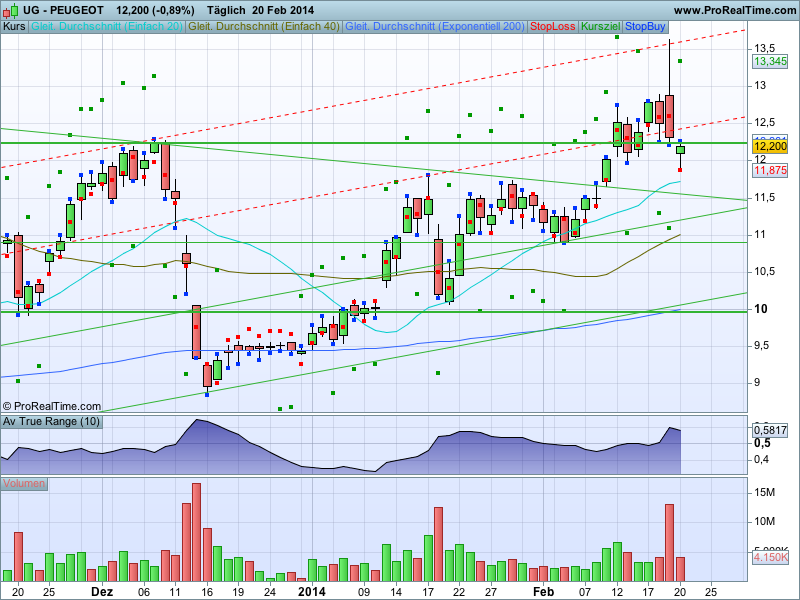The width and height of the screenshot is (800, 600).
Task: Select the green Kursziel value 13,345
Action: pyautogui.click(x=770, y=62)
